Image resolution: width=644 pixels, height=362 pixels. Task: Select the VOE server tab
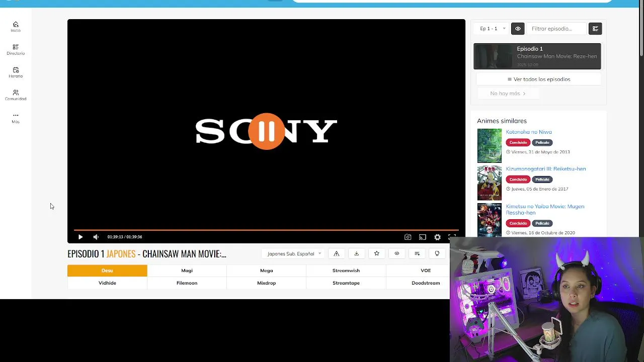(x=426, y=270)
